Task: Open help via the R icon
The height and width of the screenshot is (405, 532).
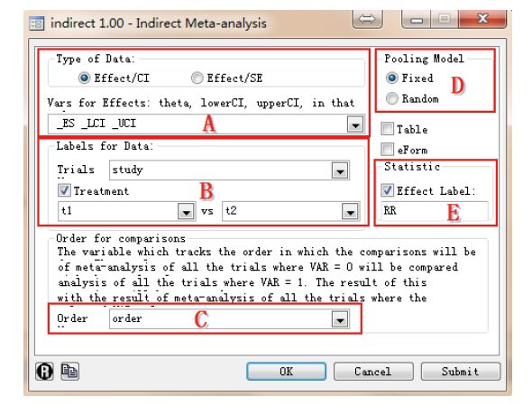Action: point(44,371)
